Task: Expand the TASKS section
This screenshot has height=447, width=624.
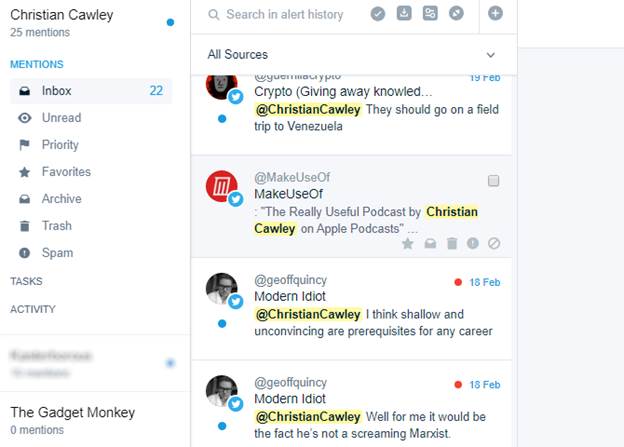Action: (26, 281)
